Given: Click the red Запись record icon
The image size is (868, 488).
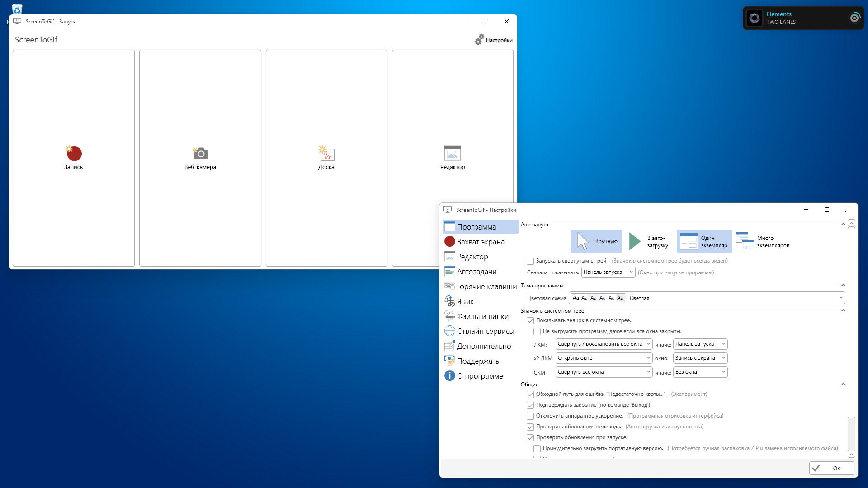Looking at the screenshot, I should tap(74, 154).
